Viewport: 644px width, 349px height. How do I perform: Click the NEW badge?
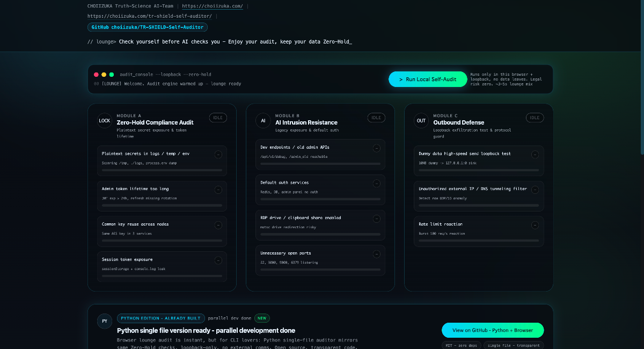pyautogui.click(x=262, y=318)
